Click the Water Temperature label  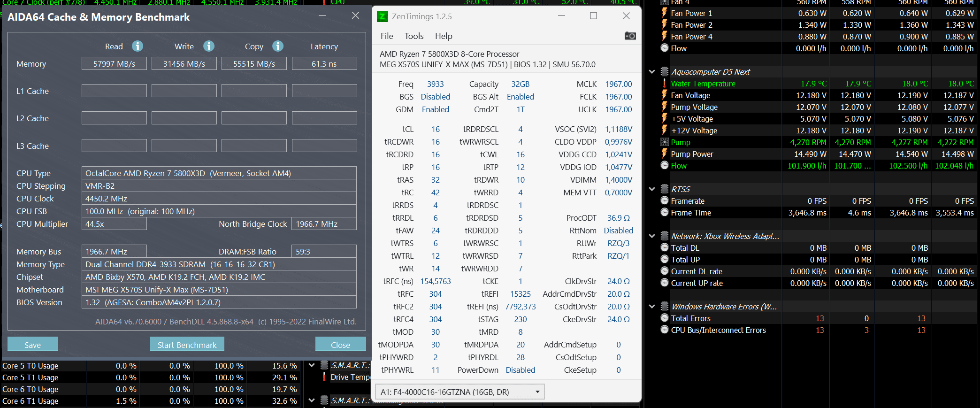point(703,84)
